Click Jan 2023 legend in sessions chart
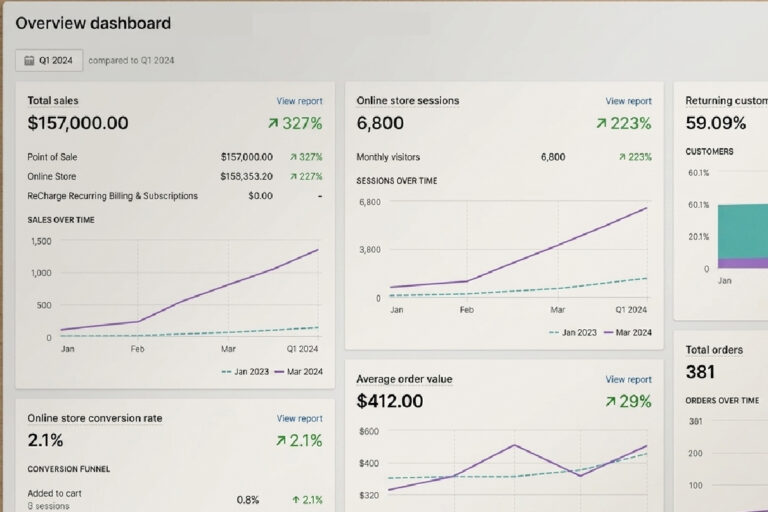The height and width of the screenshot is (512, 768). (x=573, y=333)
